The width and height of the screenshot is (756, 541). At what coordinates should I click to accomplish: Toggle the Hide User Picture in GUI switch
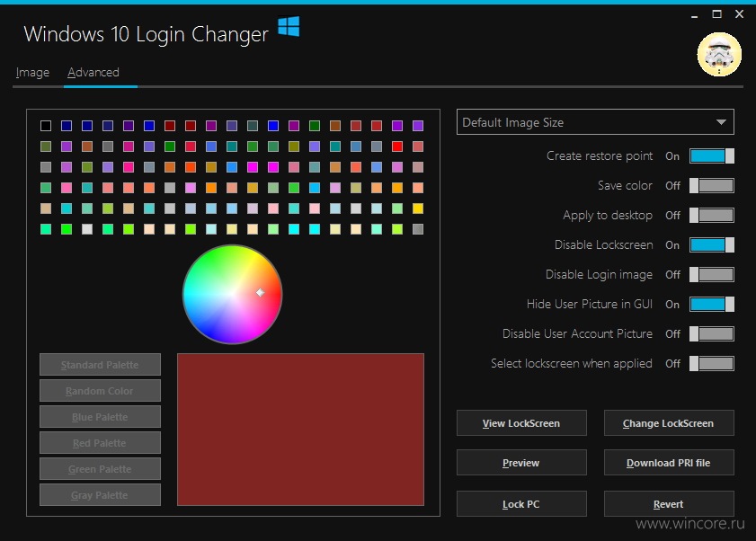tap(712, 305)
